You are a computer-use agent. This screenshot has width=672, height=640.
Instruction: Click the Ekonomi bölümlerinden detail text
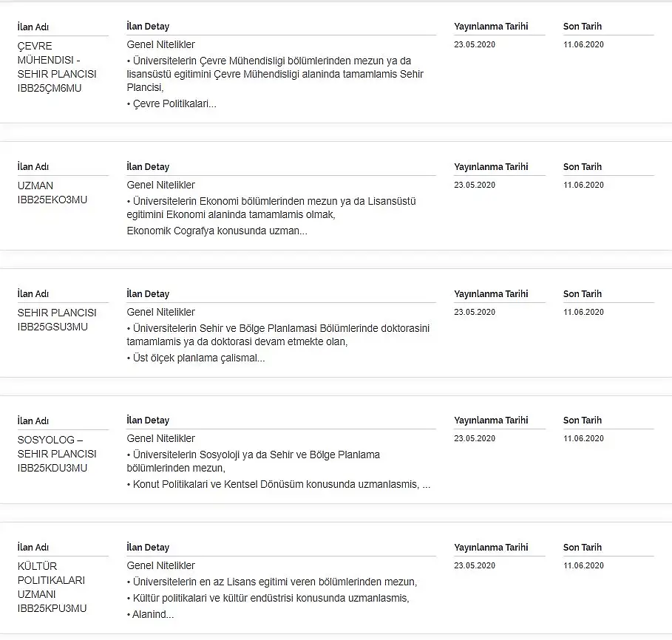[x=271, y=208]
